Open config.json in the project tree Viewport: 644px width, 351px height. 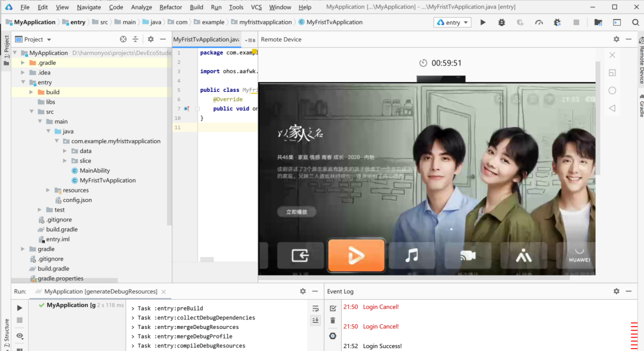click(x=77, y=200)
